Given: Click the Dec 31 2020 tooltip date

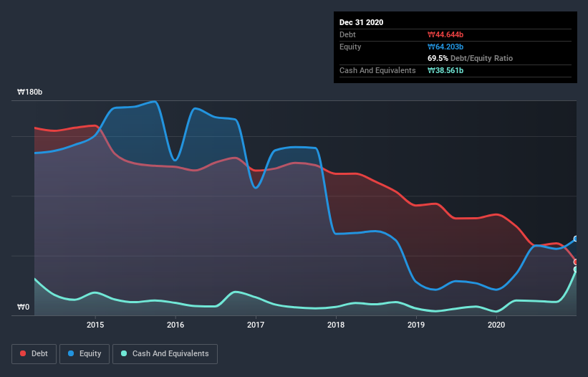Looking at the screenshot, I should coord(362,22).
